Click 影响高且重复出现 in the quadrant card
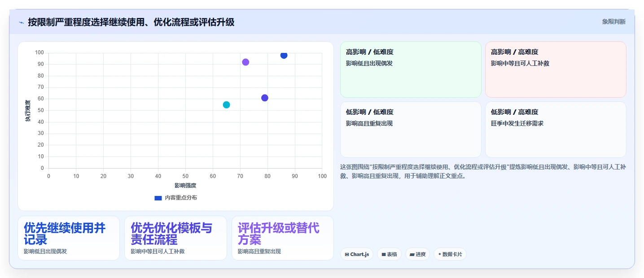This screenshot has width=644, height=278. (369, 123)
